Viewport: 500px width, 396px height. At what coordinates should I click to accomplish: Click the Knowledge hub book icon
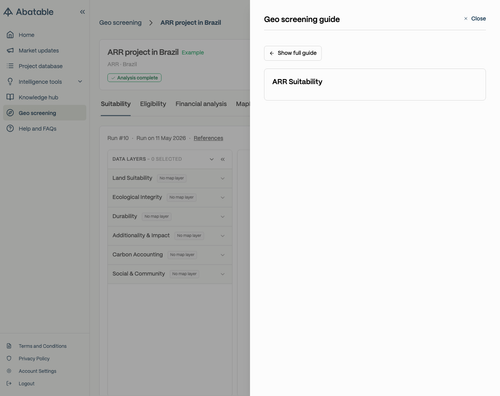10,97
